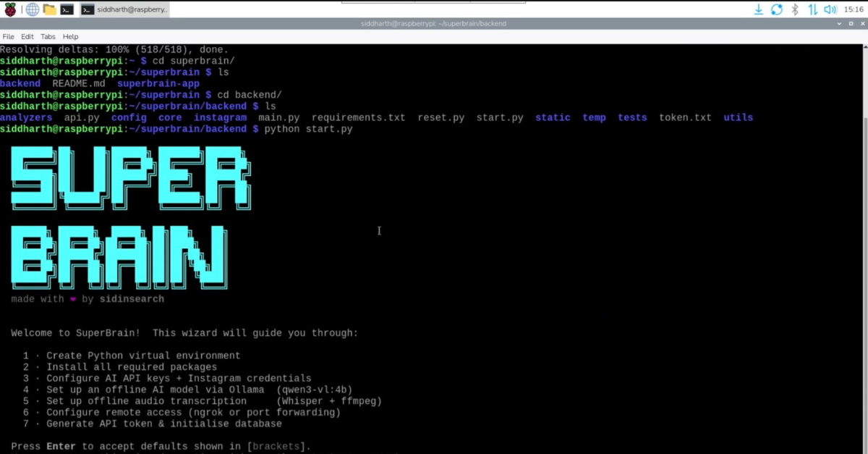The height and width of the screenshot is (454, 868).
Task: Open the network up-down arrows icon
Action: point(812,9)
